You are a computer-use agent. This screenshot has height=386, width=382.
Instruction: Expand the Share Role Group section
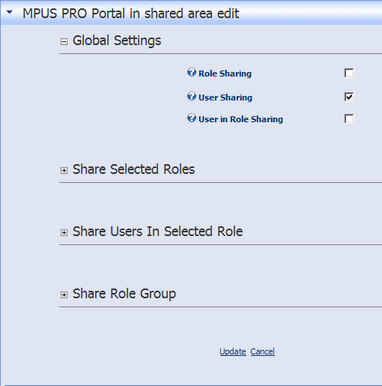click(64, 295)
